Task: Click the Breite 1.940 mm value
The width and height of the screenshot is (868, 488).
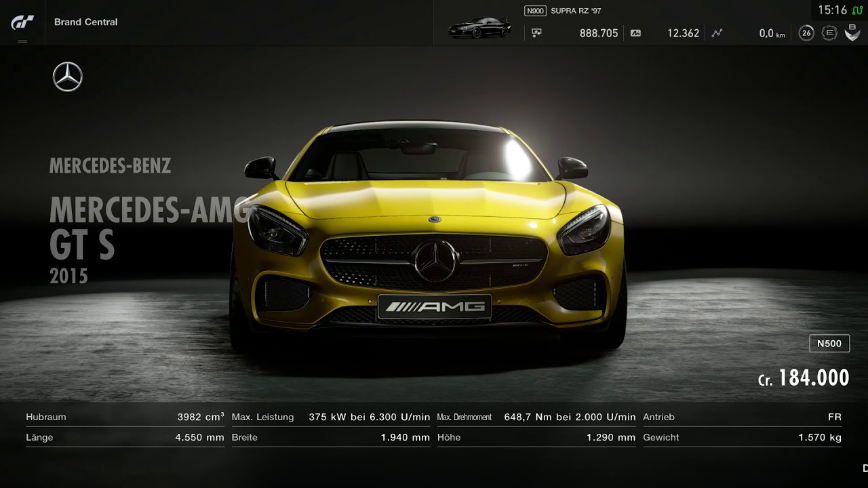Action: click(406, 437)
